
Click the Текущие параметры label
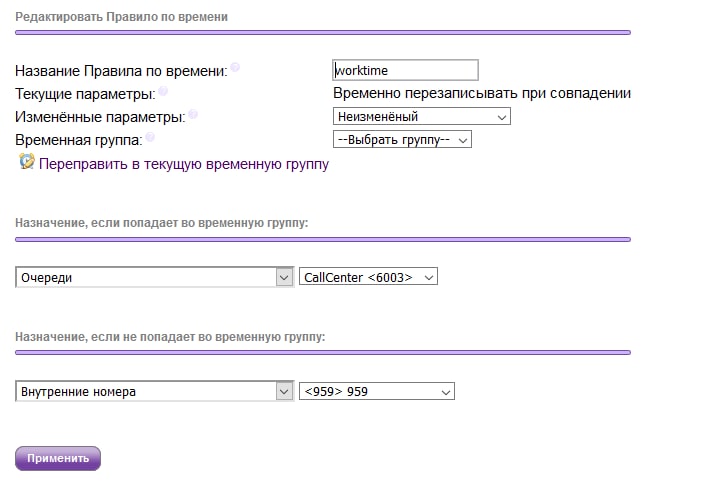pyautogui.click(x=86, y=94)
